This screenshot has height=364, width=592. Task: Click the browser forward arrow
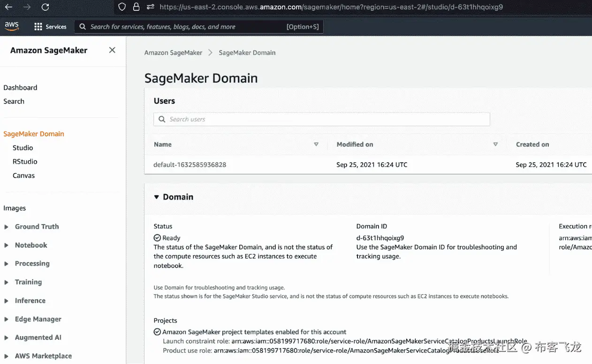point(27,7)
